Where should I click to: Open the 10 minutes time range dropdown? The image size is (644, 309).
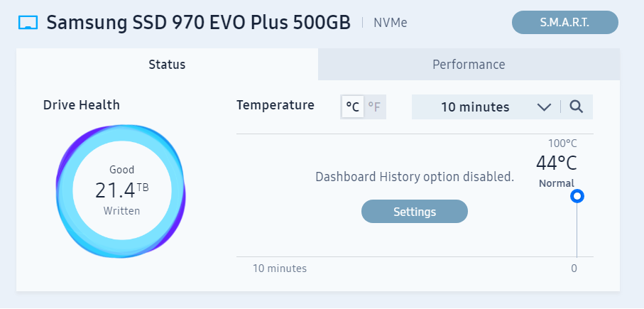[486, 107]
